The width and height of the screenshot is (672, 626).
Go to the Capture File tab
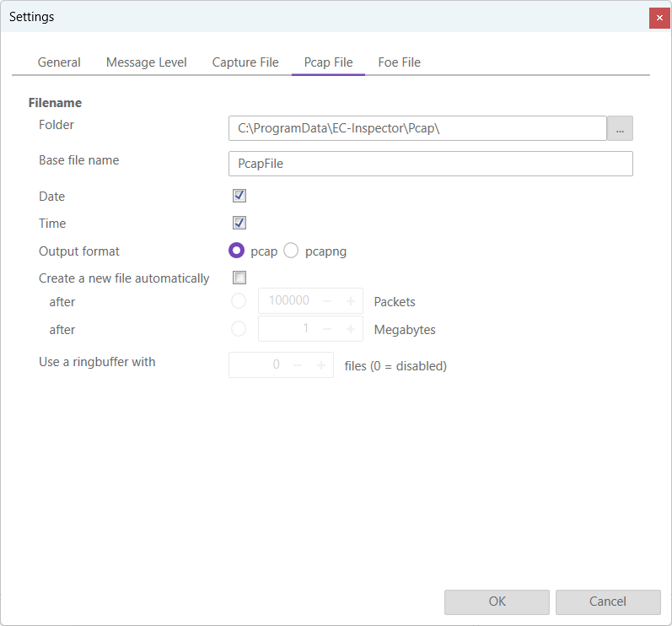(245, 62)
